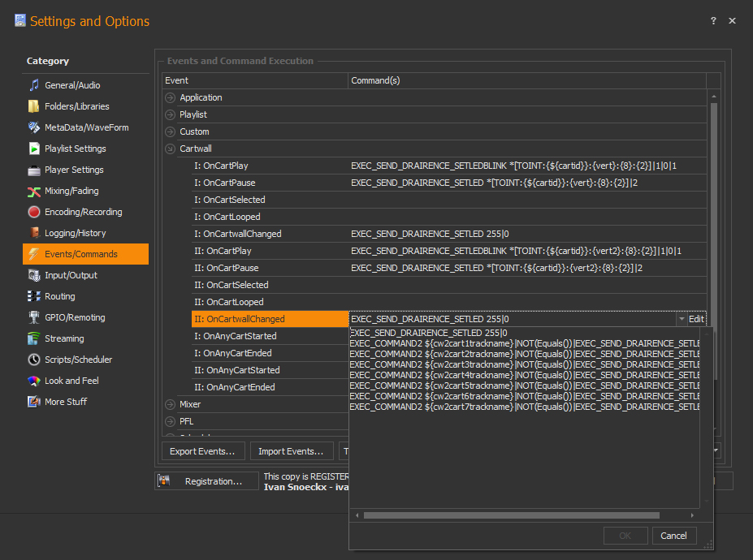
Task: Open Playlist Settings via its play icon
Action: [x=33, y=149]
